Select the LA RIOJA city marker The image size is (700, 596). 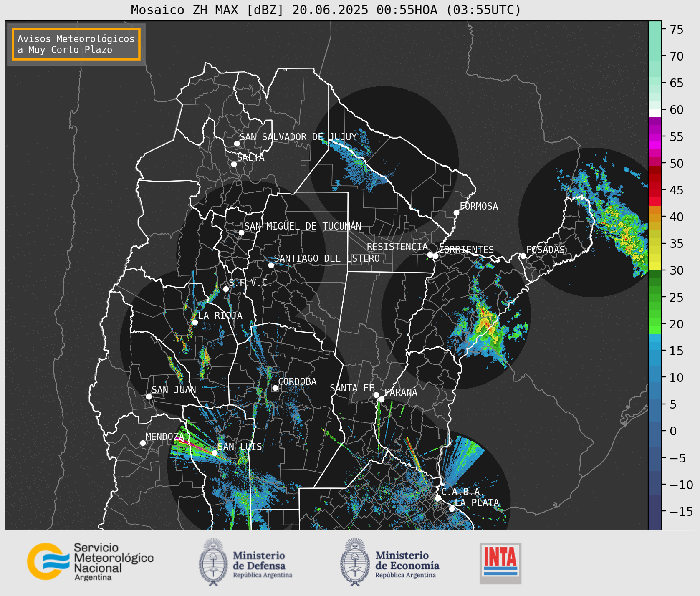point(195,322)
